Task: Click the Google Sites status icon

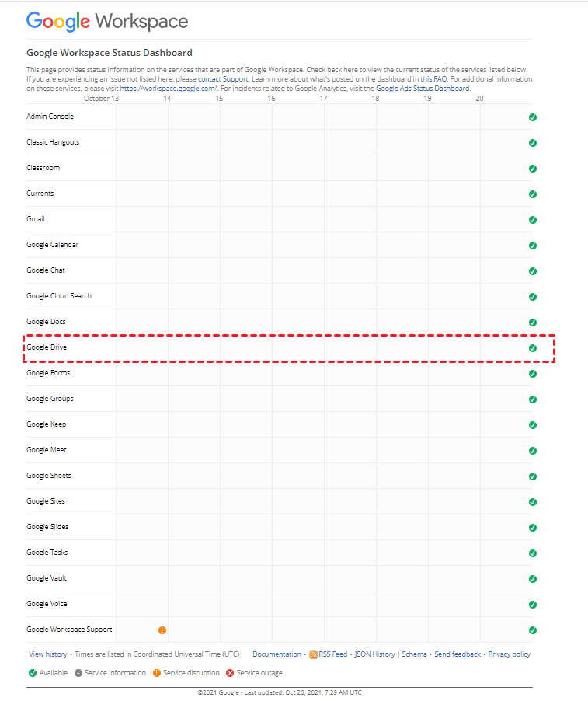Action: (x=533, y=501)
